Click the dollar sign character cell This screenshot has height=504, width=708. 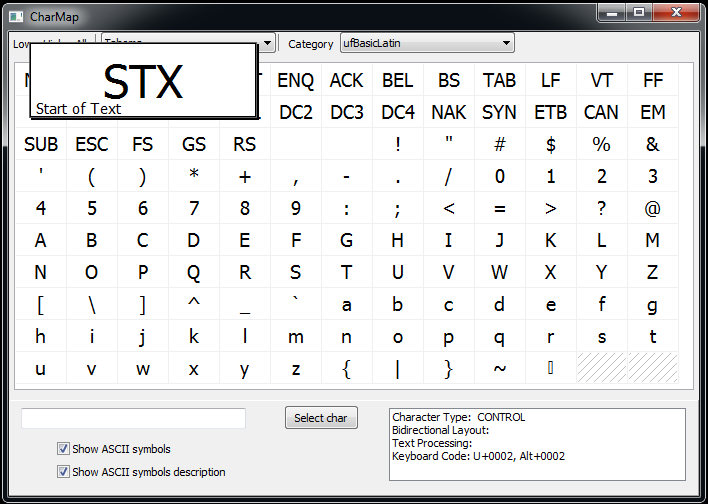551,145
